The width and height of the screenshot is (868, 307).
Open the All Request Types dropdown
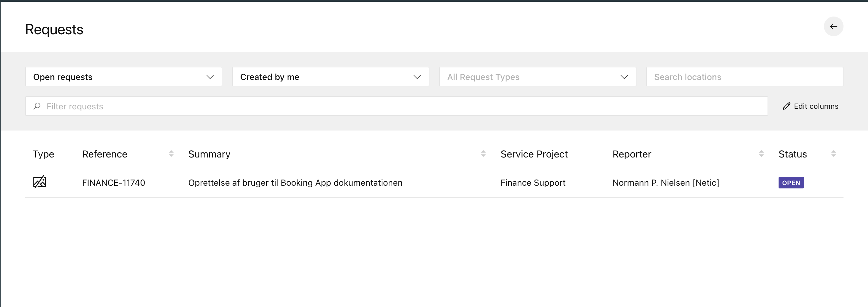click(x=538, y=77)
